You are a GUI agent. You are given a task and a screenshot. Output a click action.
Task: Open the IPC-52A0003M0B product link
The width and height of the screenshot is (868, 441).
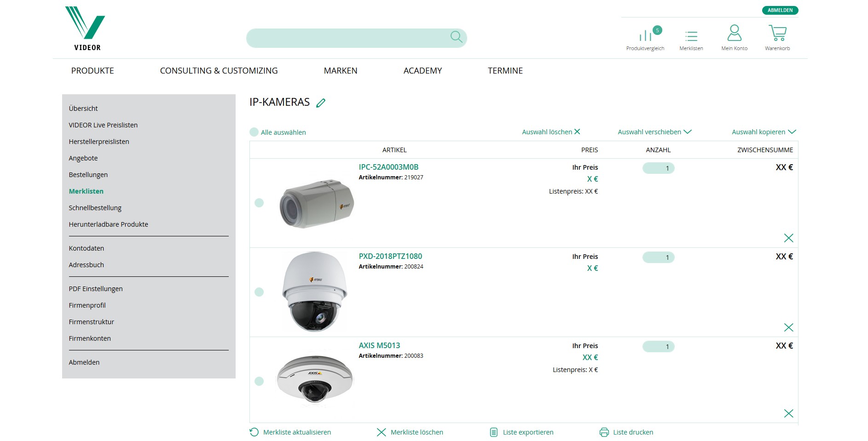[389, 167]
